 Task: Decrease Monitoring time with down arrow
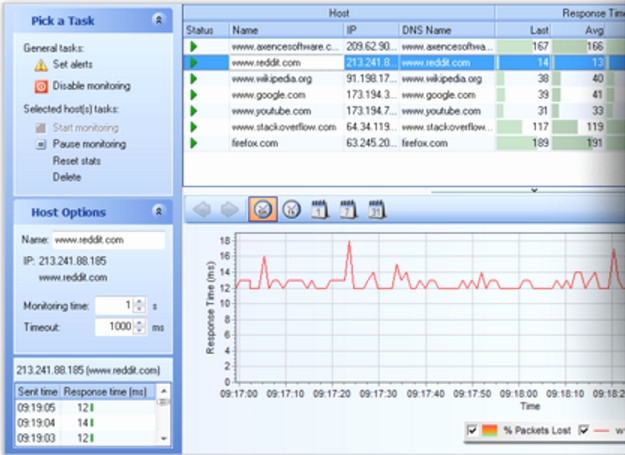point(139,309)
